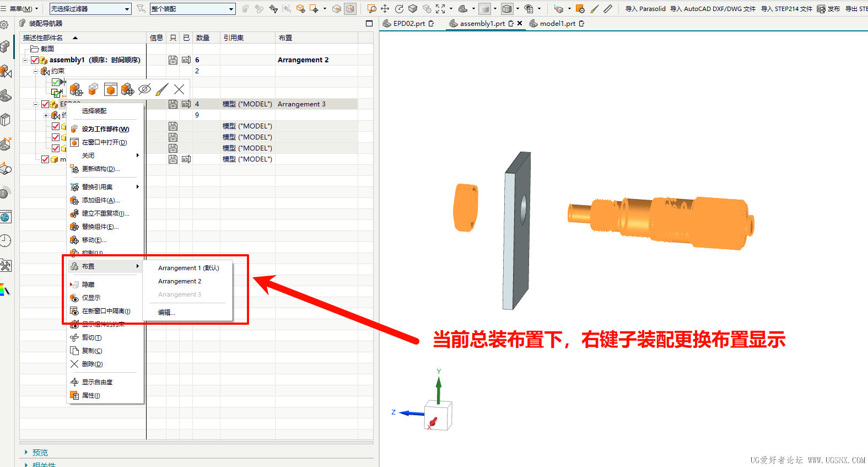Click 导入 AutoCAD DXF/DWG 文件 button
Viewport: 868px width, 467px height.
[713, 9]
